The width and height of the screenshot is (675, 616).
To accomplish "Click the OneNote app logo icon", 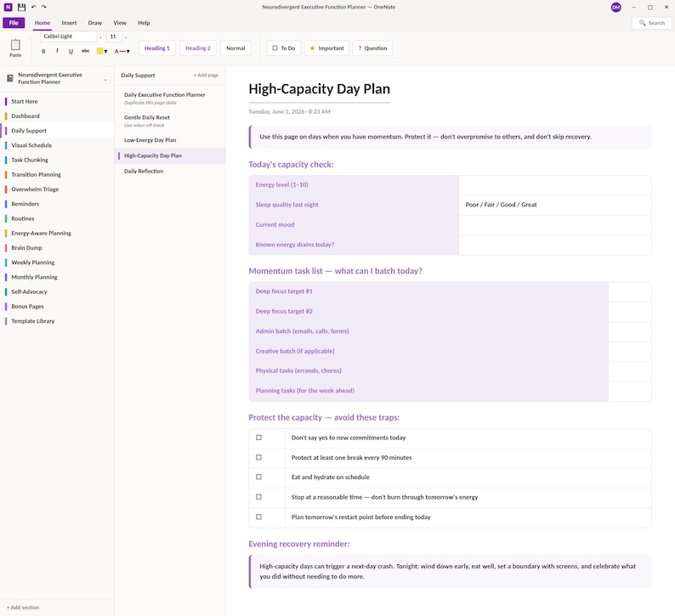I will 8,7.
